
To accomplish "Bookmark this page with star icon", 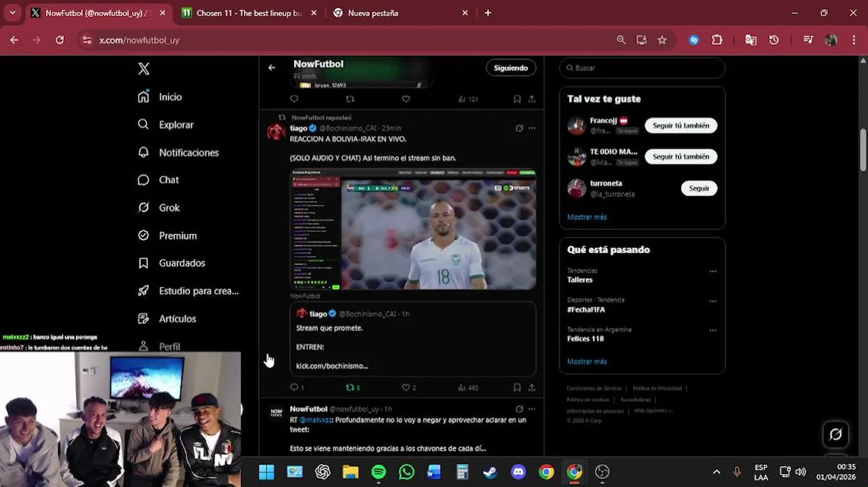I will tap(662, 40).
